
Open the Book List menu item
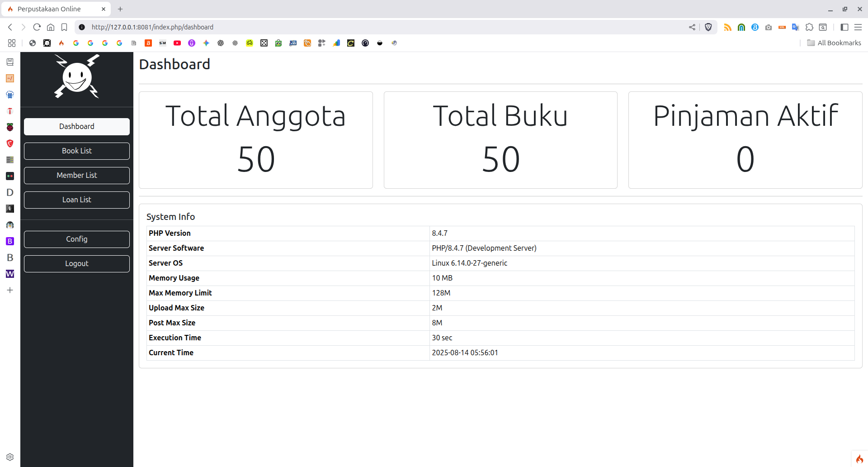click(77, 151)
